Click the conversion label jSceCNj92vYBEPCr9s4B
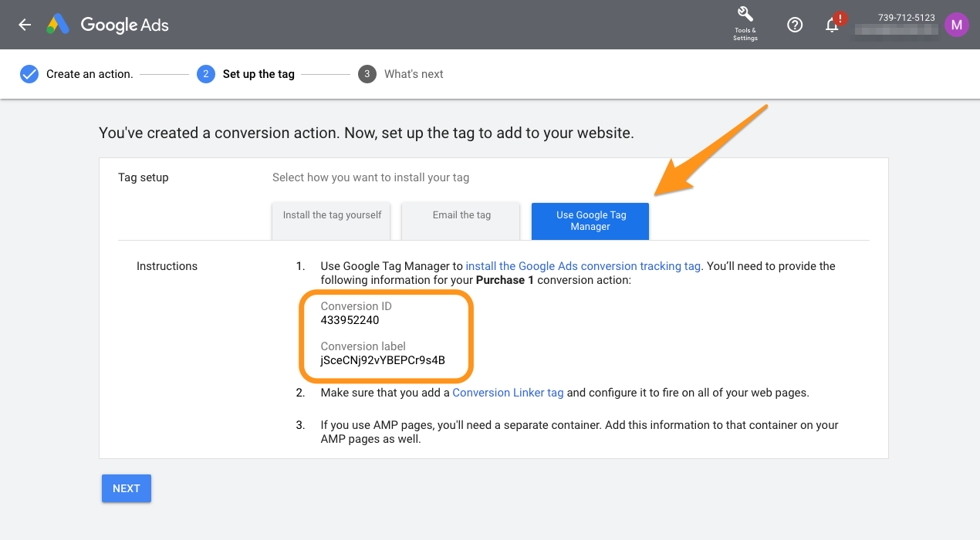980x540 pixels. [383, 360]
